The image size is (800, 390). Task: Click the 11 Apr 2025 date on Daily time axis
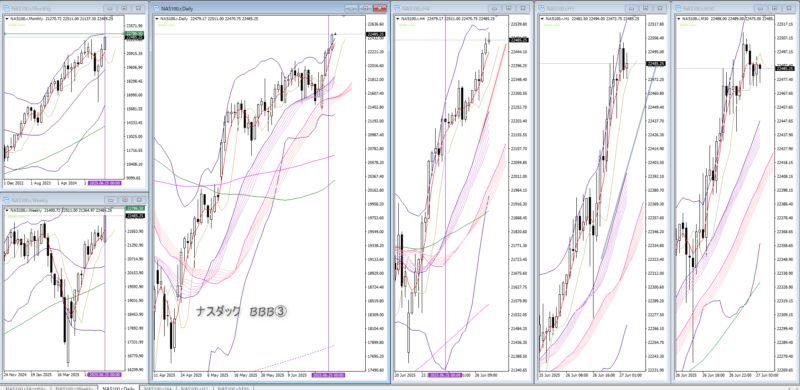(165, 375)
